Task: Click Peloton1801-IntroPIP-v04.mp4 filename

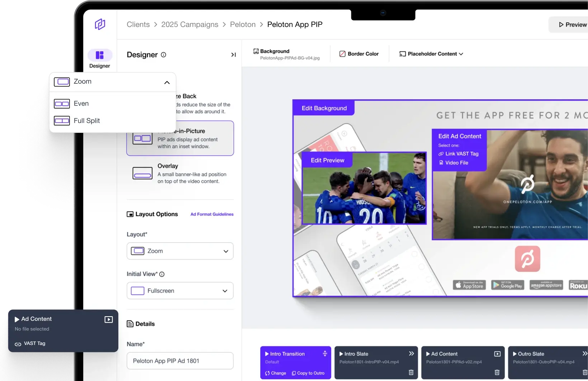Action: click(x=369, y=362)
